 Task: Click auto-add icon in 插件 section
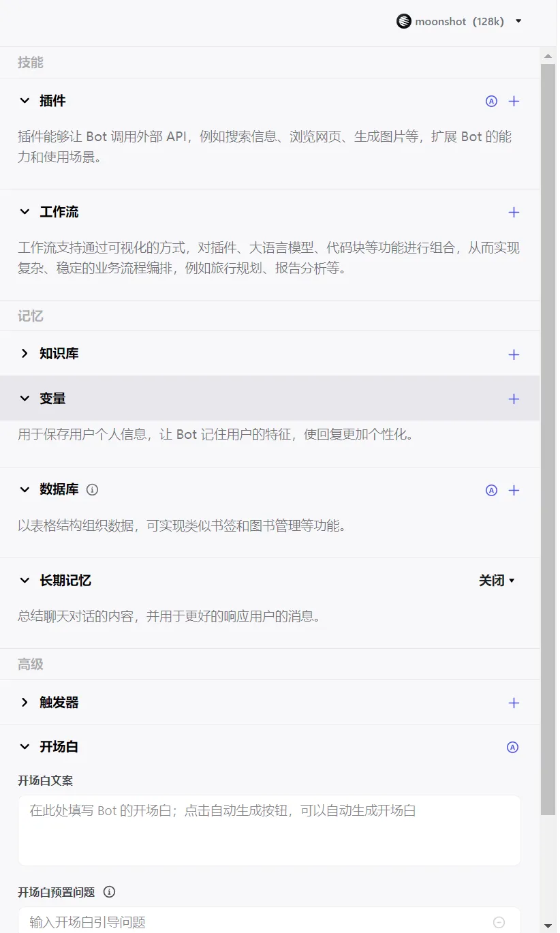click(491, 101)
